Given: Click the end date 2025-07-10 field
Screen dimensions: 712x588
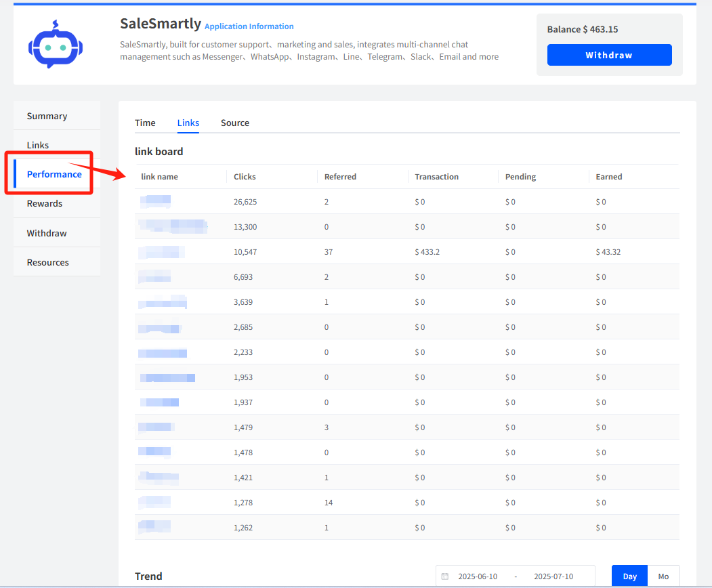Looking at the screenshot, I should (553, 576).
